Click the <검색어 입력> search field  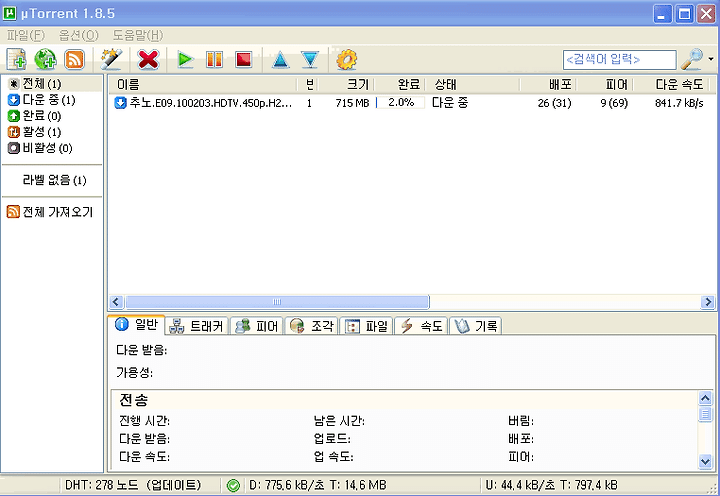point(619,60)
